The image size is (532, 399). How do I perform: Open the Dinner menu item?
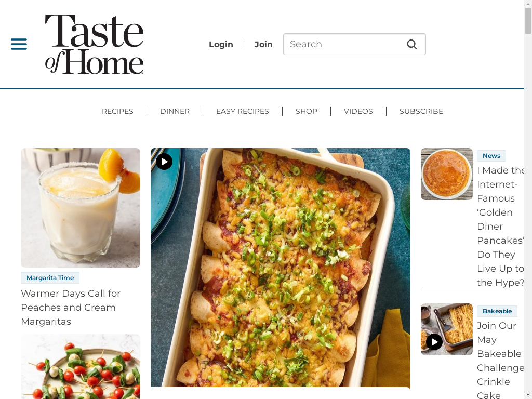tap(175, 111)
